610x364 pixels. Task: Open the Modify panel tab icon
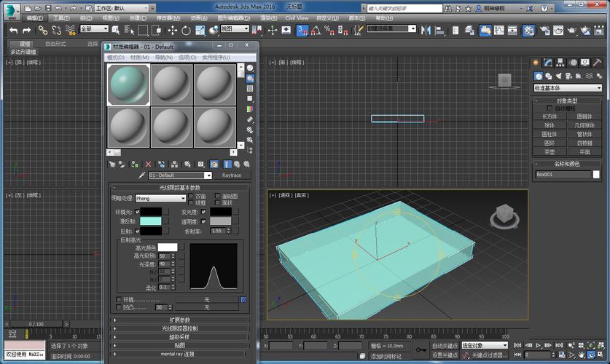[548, 63]
